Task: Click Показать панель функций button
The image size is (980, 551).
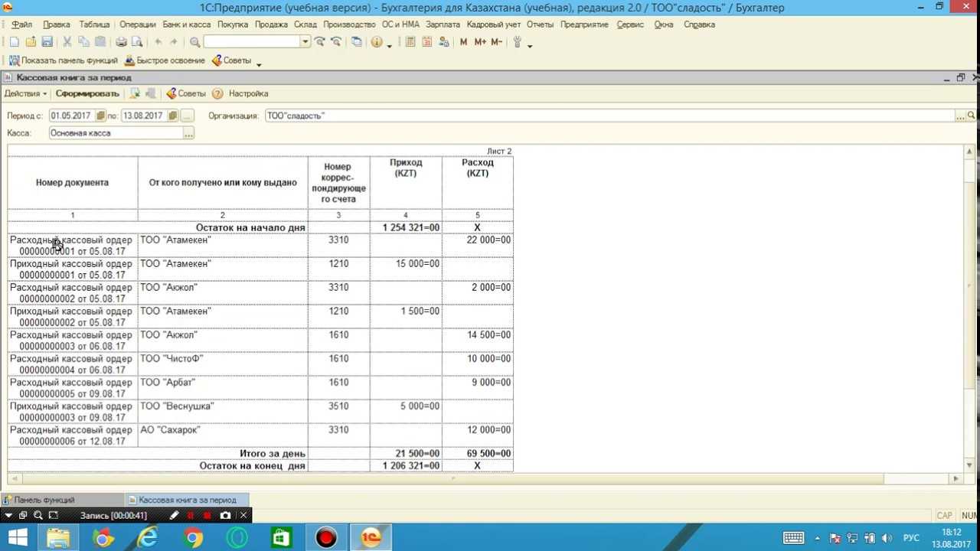Action: [x=64, y=60]
